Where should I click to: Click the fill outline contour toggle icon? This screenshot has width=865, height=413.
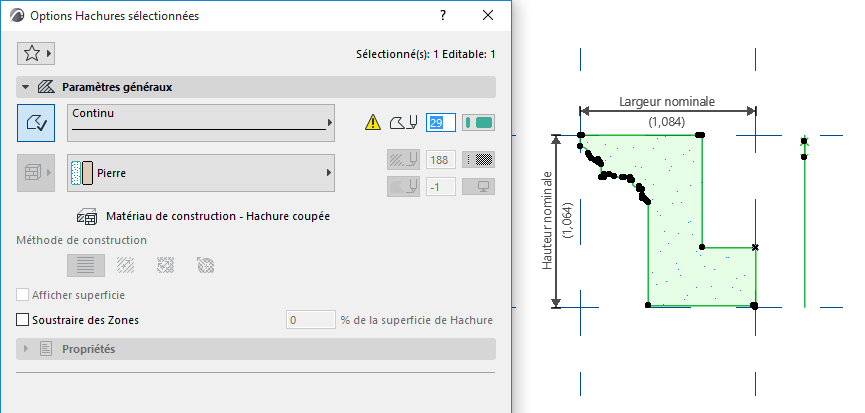tap(36, 123)
